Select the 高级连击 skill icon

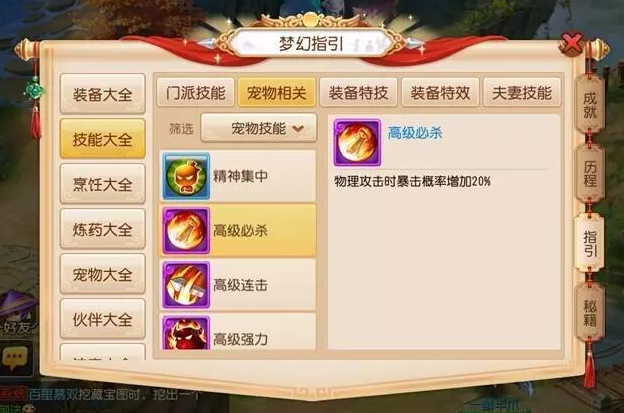click(x=186, y=285)
